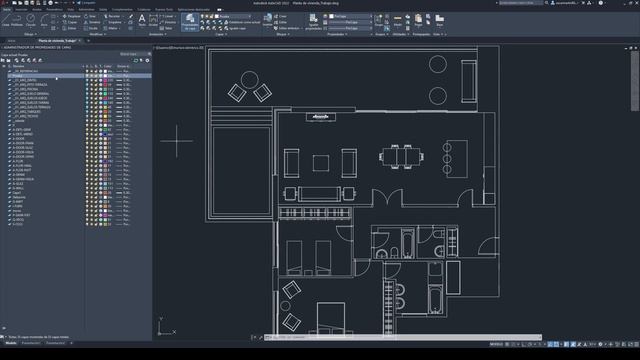Select the Línea draw tool
Screen dimensions: 640x360
pyautogui.click(x=6, y=20)
